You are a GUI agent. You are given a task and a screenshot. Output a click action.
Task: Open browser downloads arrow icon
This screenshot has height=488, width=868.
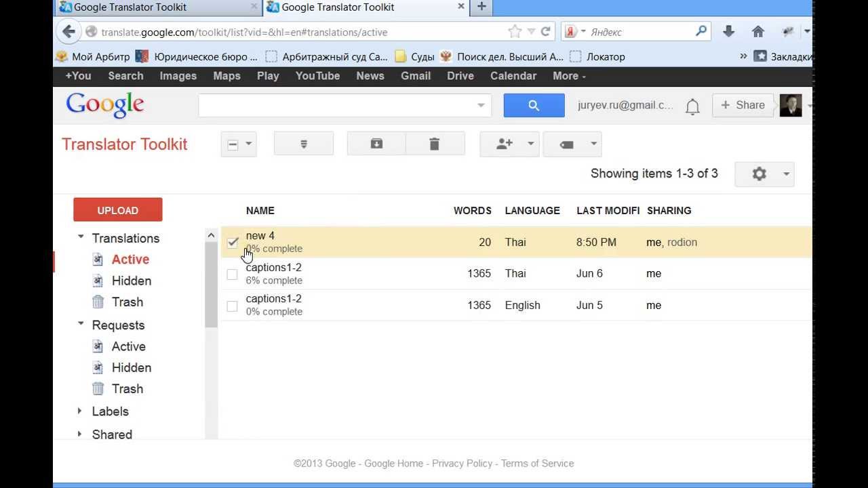[728, 31]
